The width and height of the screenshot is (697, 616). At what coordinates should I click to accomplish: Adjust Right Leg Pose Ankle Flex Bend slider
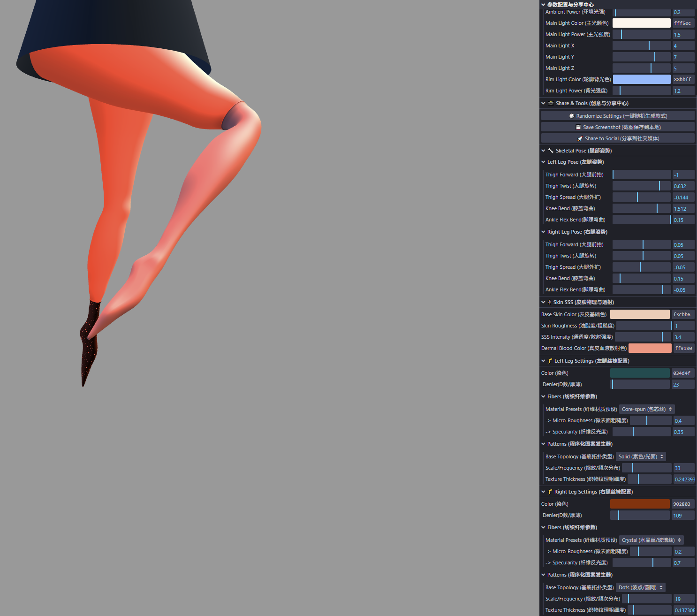tap(642, 289)
